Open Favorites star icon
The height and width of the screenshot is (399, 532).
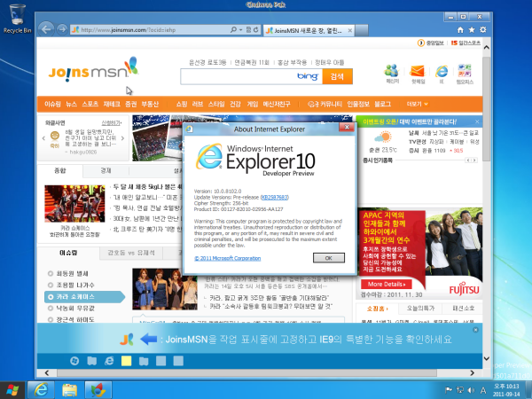(472, 30)
